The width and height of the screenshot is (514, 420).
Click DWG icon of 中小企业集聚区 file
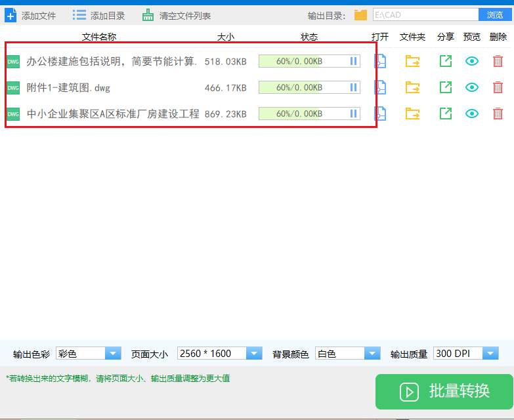click(x=13, y=114)
